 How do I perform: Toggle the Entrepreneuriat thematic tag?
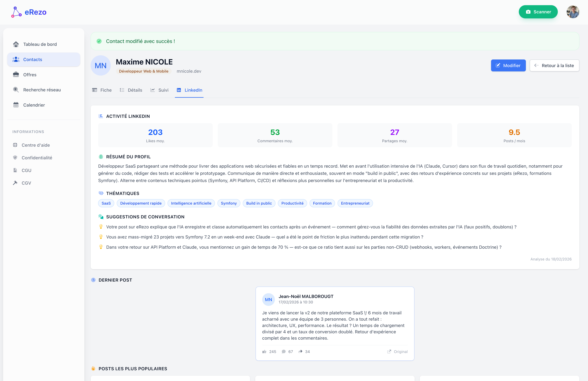(355, 203)
